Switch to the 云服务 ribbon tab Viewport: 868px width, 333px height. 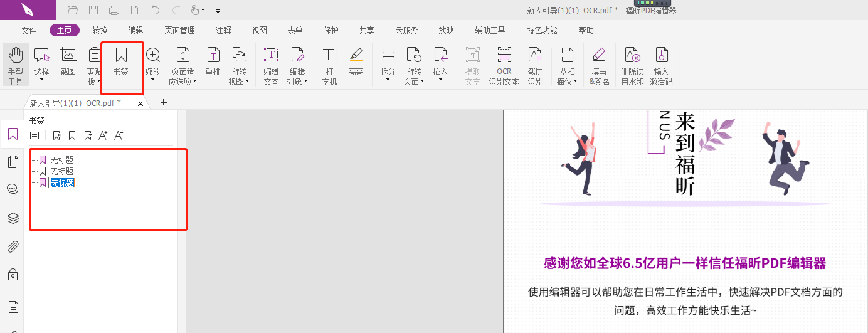[406, 30]
